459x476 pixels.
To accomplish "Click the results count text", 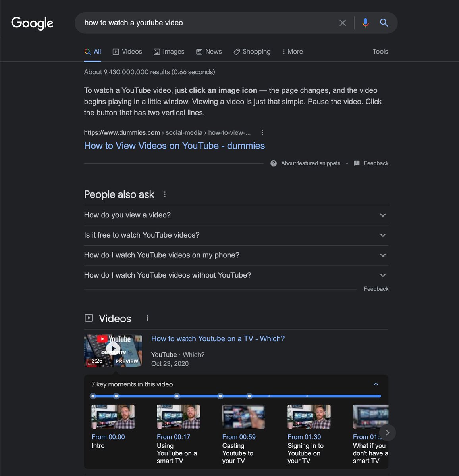I will pyautogui.click(x=149, y=72).
